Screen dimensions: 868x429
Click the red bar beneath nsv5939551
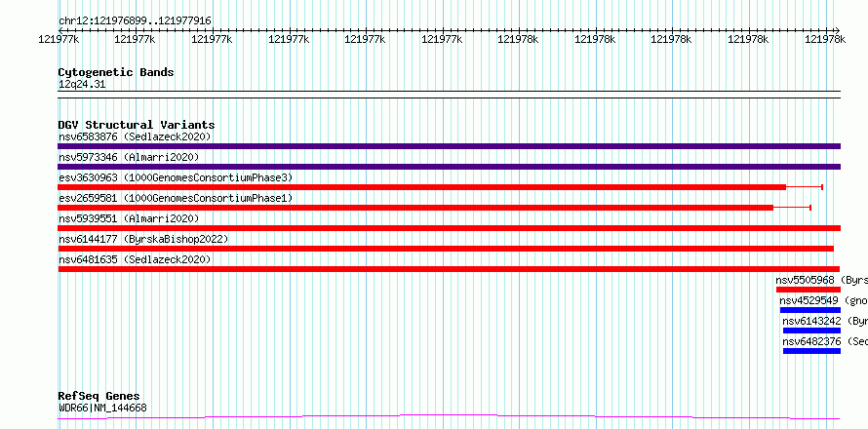coord(449,228)
